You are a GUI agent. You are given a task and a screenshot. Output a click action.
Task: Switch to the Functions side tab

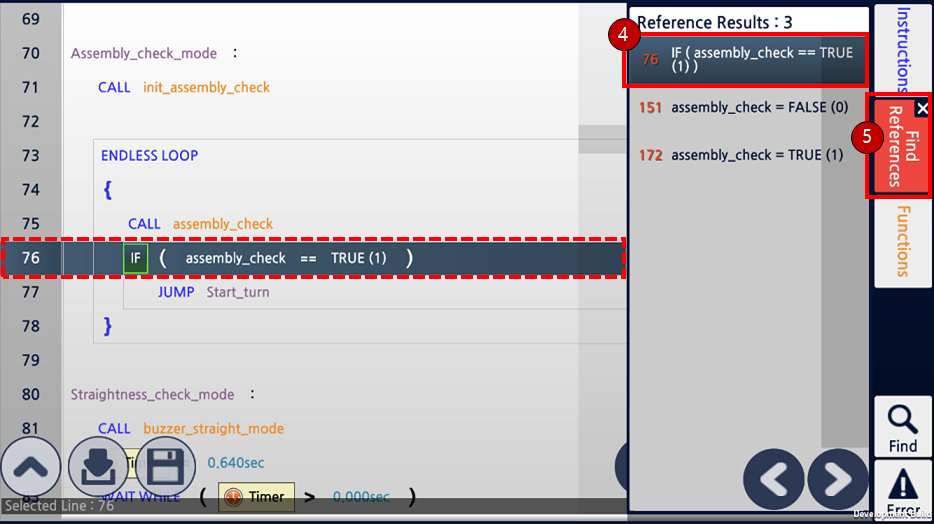pyautogui.click(x=902, y=242)
